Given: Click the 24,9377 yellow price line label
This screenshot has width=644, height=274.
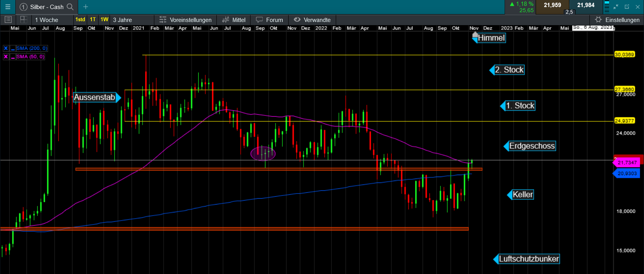Looking at the screenshot, I should click(624, 121).
